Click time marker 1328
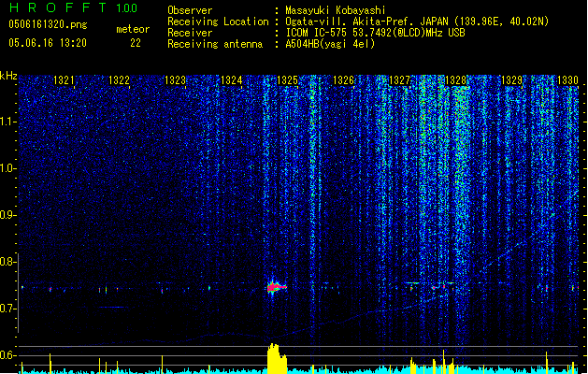588x374 pixels. pyautogui.click(x=455, y=80)
